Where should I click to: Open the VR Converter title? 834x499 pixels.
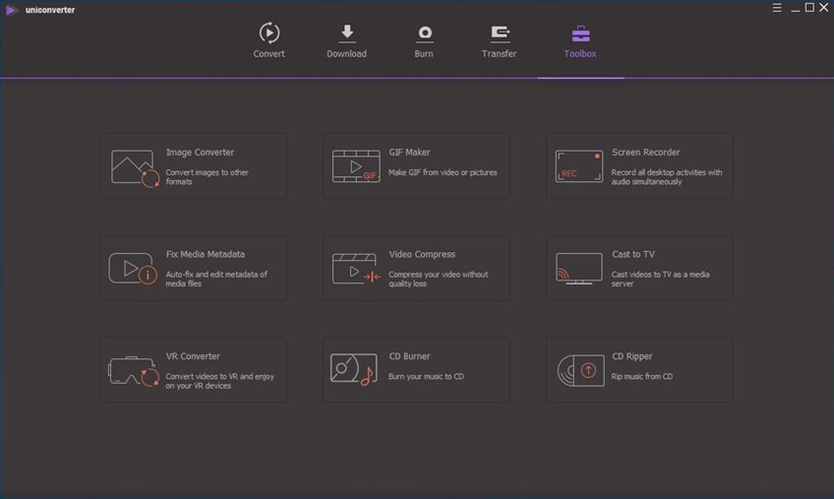193,356
